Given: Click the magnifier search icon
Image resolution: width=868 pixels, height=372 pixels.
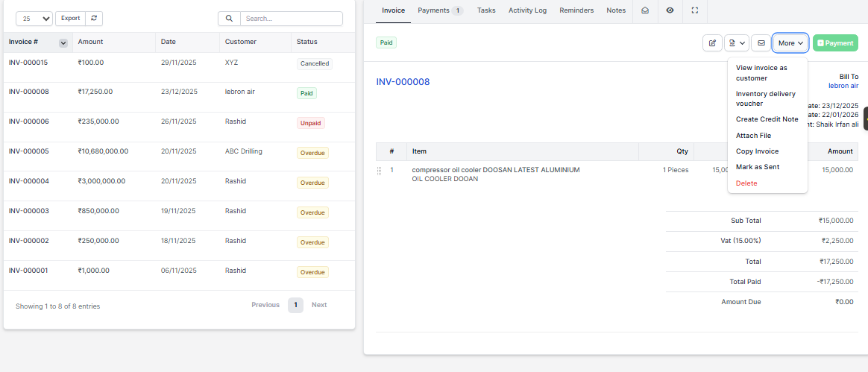Looking at the screenshot, I should click(x=229, y=19).
